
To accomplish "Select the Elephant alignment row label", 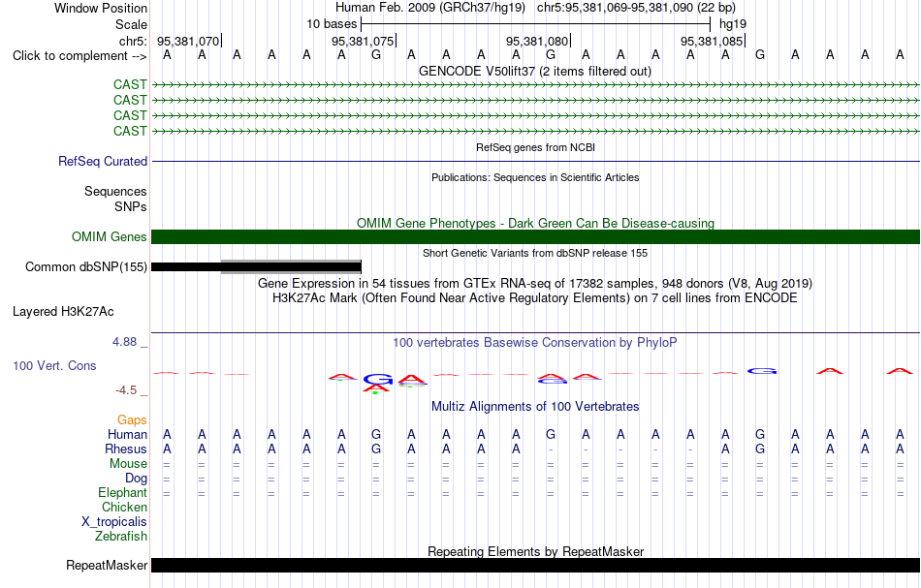I will [122, 493].
